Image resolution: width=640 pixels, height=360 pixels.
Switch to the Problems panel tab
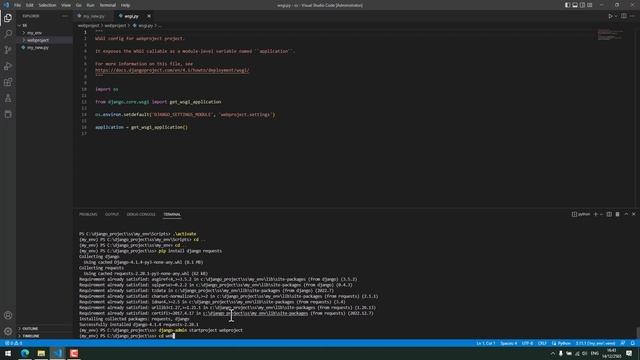click(88, 214)
